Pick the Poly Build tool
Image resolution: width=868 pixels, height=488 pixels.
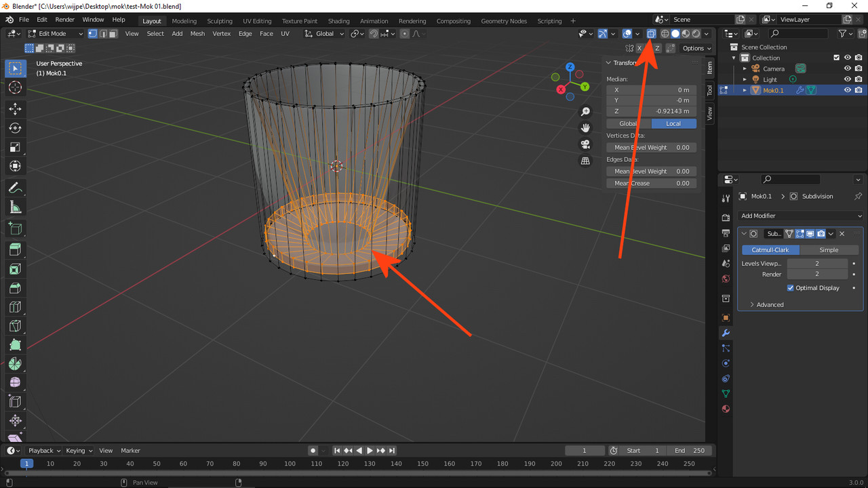pyautogui.click(x=16, y=345)
